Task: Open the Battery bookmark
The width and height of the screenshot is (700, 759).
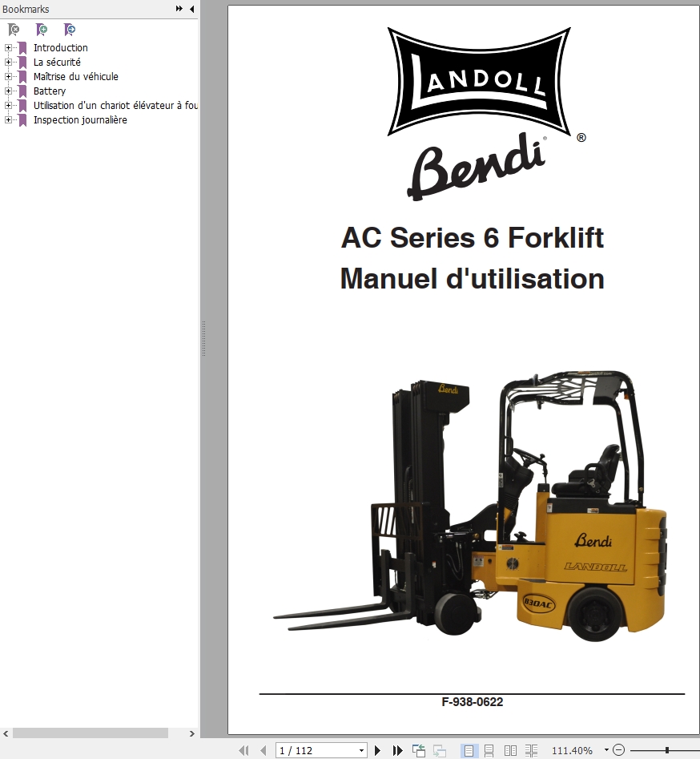Action: click(x=50, y=91)
